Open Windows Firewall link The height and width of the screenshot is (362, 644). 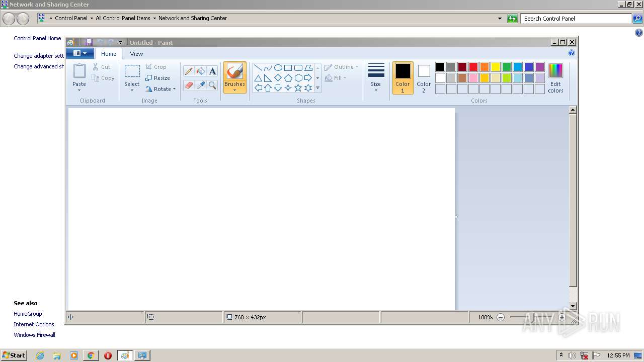click(34, 335)
